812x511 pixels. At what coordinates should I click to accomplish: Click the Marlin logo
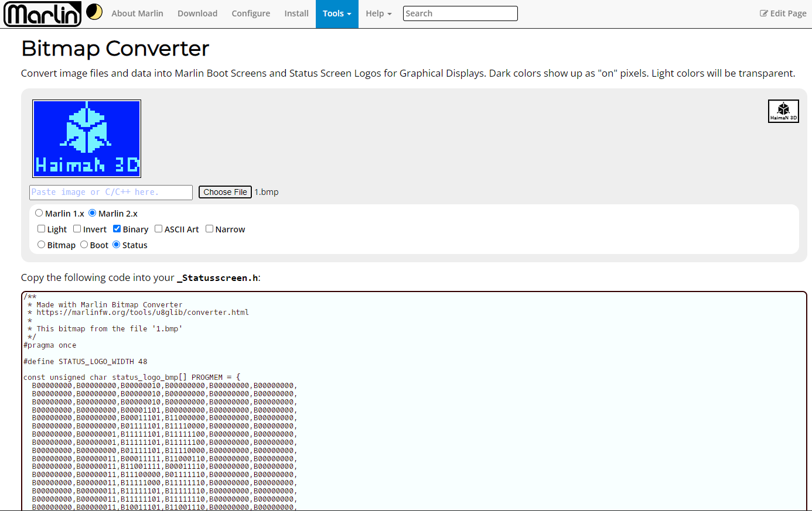point(42,14)
